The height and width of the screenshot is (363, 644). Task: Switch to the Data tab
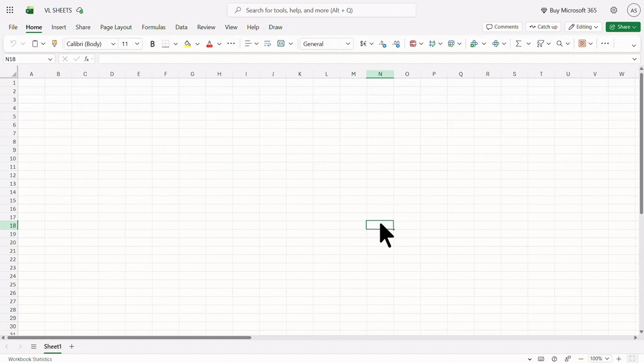[181, 27]
